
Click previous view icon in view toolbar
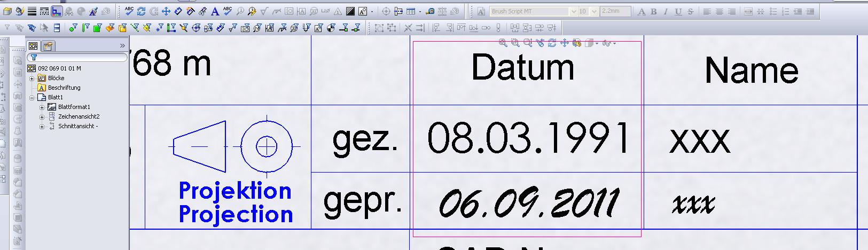(x=540, y=43)
